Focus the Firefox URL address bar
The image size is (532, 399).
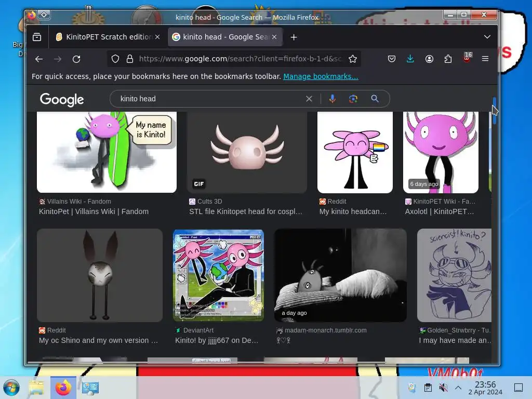[240, 59]
